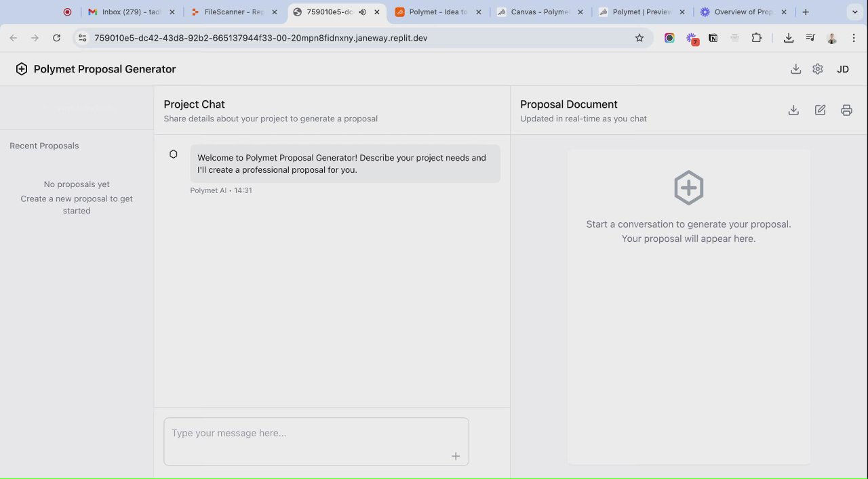This screenshot has width=868, height=479.
Task: Close the Inbox (279) Gmail tab
Action: (172, 12)
